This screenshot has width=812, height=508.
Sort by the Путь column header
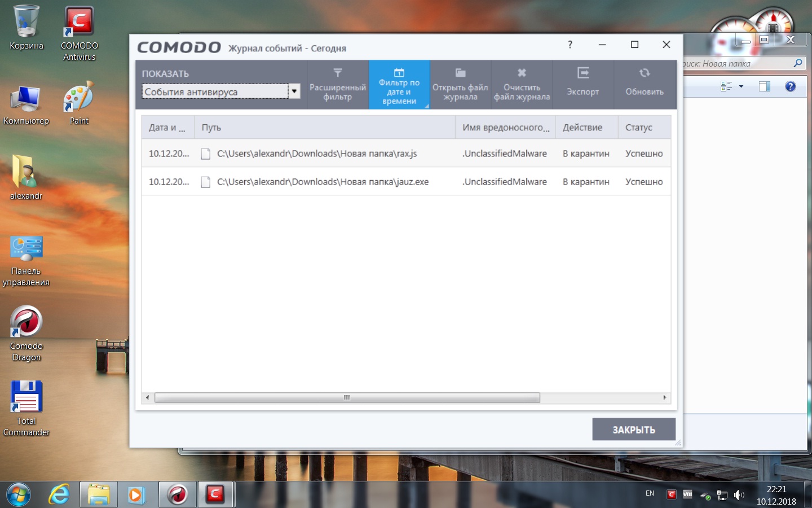(x=324, y=128)
